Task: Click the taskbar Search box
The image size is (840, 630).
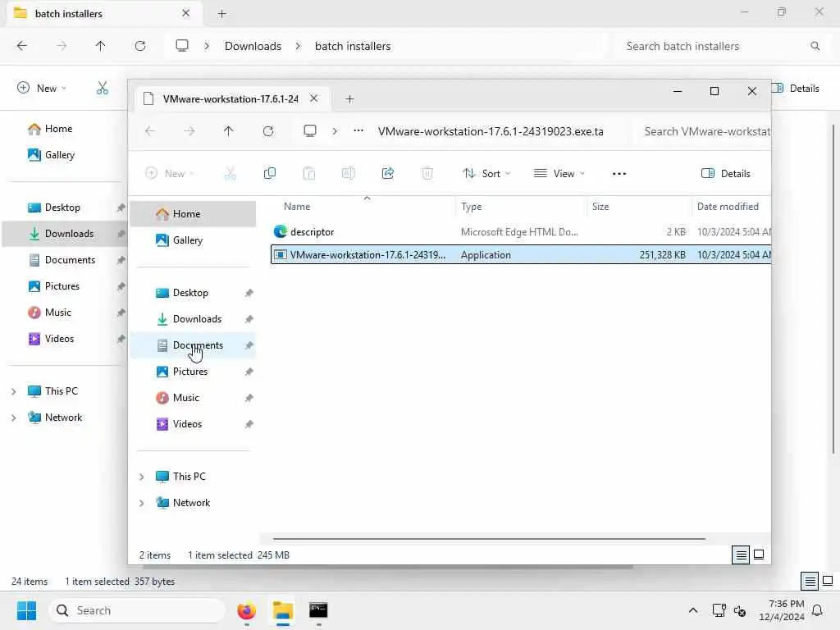Action: click(x=138, y=610)
